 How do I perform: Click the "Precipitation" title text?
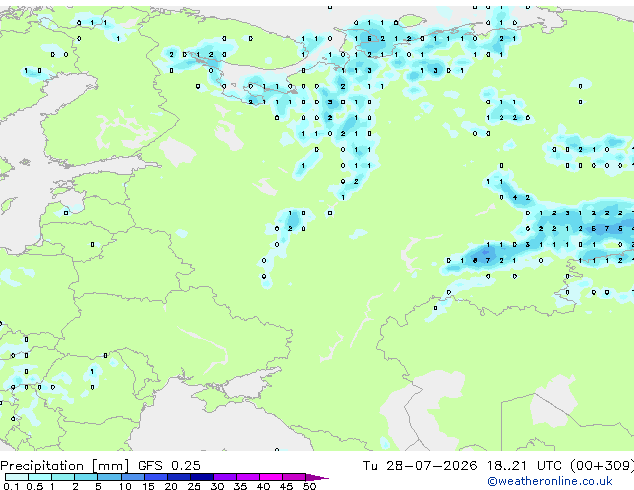click(42, 466)
